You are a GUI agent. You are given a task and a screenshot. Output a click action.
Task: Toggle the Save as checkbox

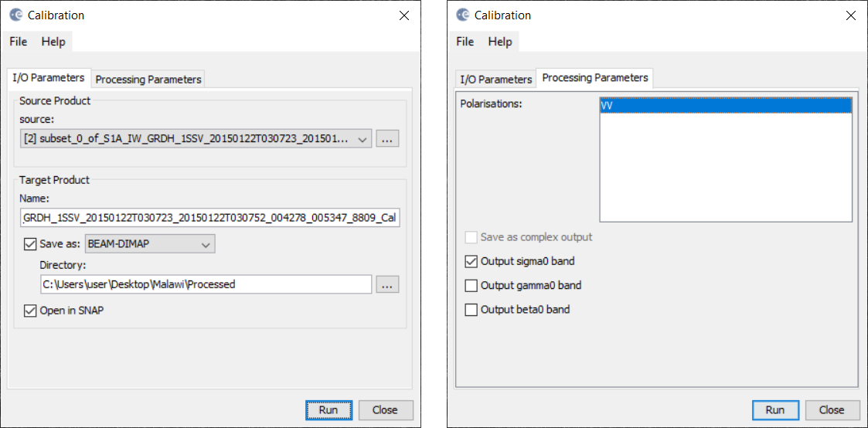coord(30,244)
